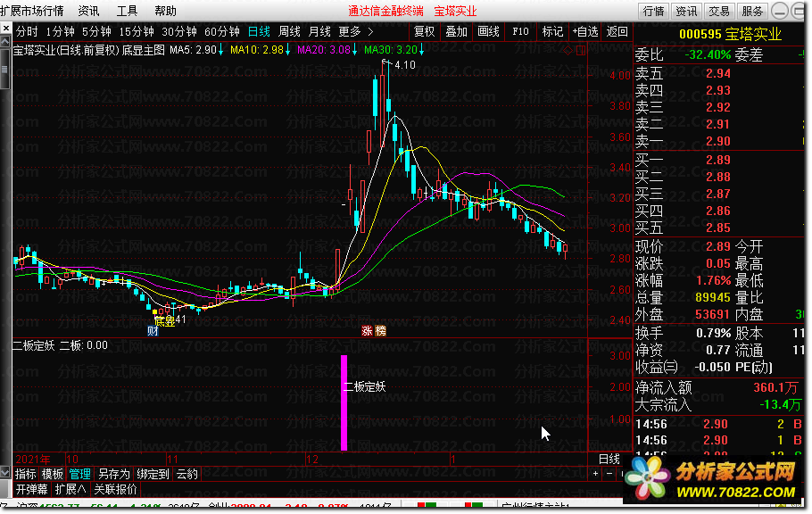Open the 资讯 top-right button
This screenshot has height=514, width=812.
[x=687, y=11]
